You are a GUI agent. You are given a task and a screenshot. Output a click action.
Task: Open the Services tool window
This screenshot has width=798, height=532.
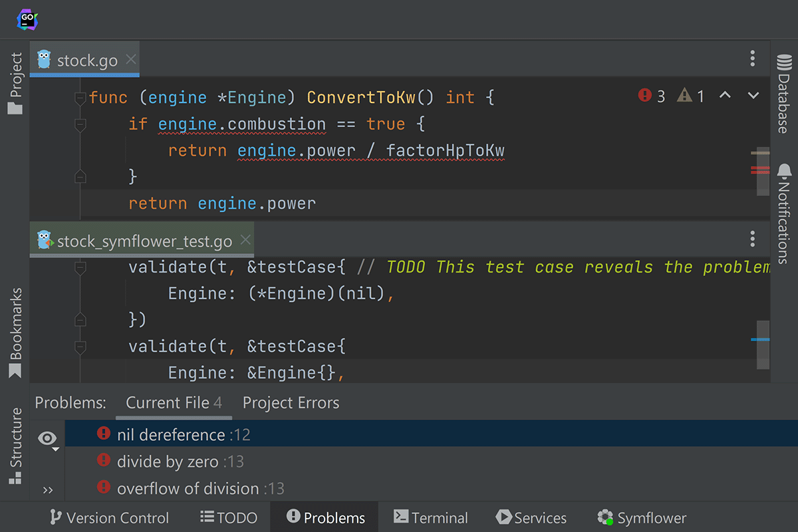coord(531,517)
